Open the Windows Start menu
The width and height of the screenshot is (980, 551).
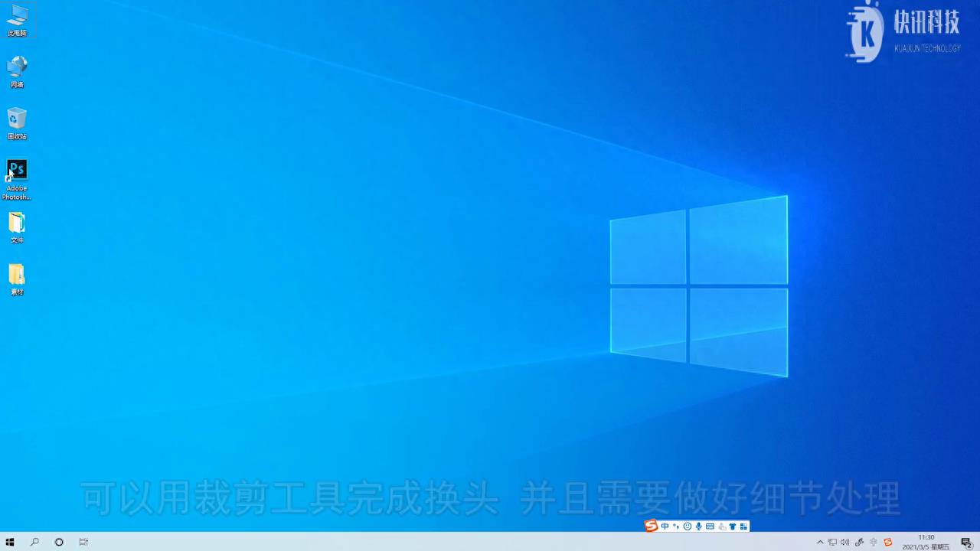pyautogui.click(x=10, y=542)
